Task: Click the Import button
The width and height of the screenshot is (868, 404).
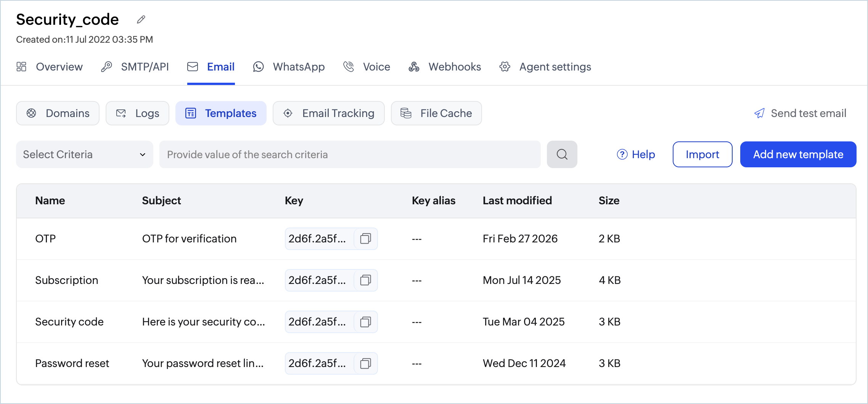Action: pos(702,154)
